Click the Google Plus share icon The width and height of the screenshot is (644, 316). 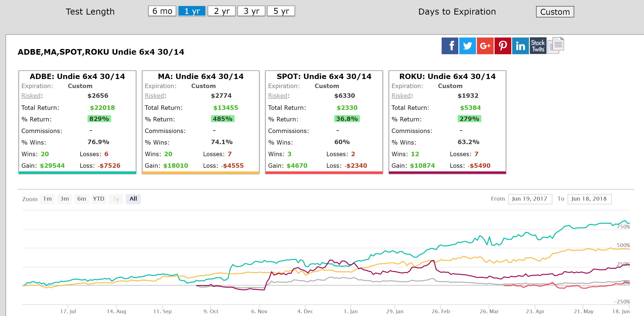coord(485,46)
